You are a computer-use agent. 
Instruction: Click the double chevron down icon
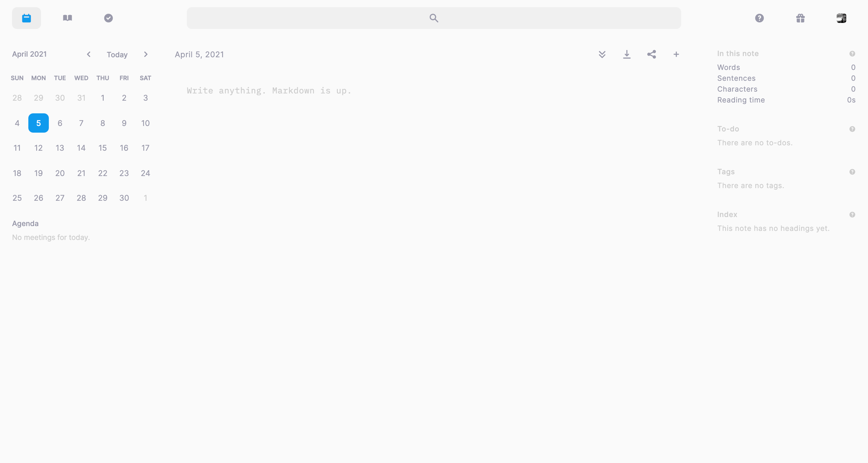[x=602, y=54]
